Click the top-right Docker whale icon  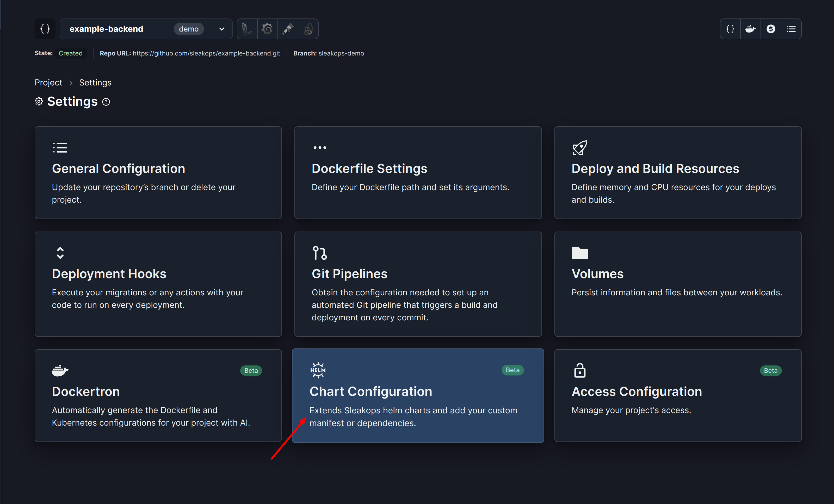click(x=750, y=29)
